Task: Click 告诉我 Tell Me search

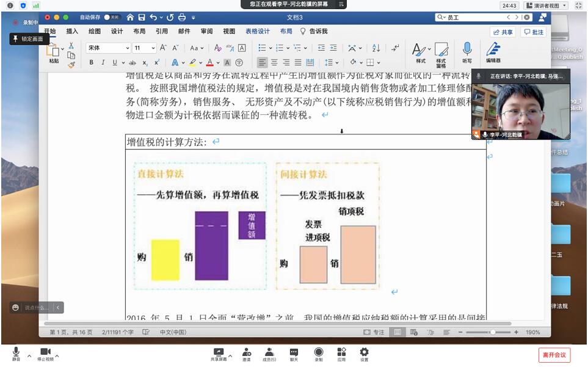Action: [x=314, y=31]
